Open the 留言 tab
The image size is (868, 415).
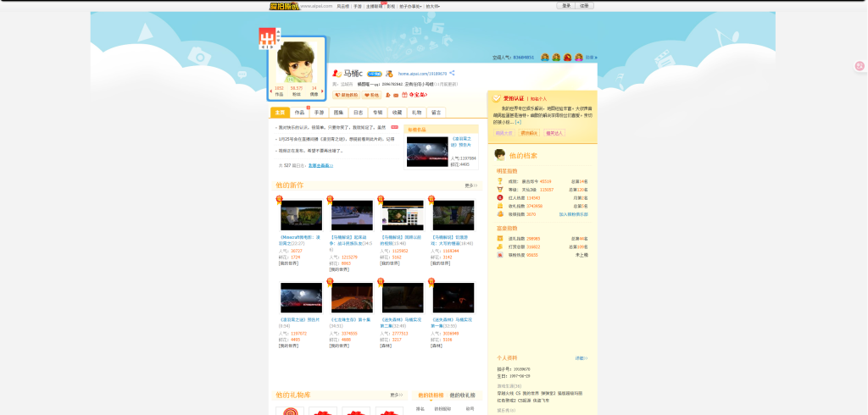436,112
